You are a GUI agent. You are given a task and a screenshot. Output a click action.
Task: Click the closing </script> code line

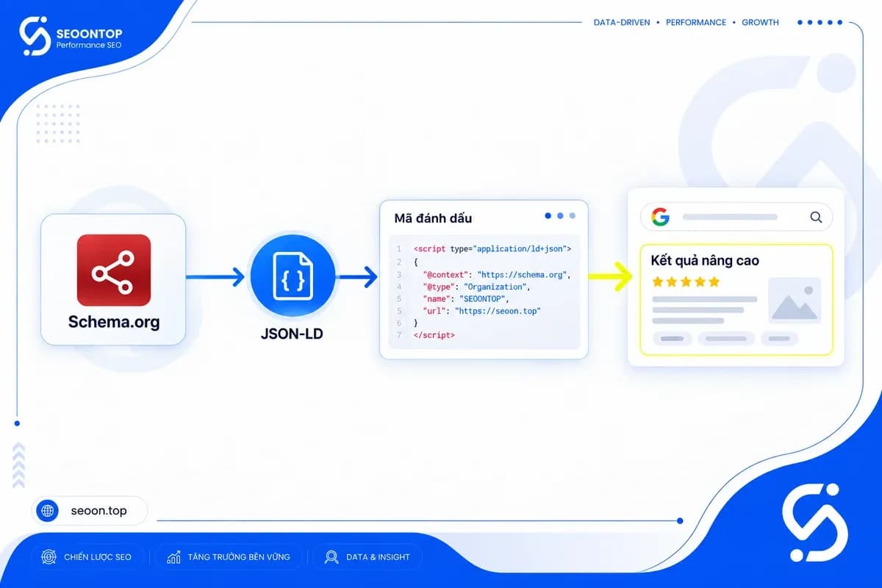pyautogui.click(x=434, y=335)
